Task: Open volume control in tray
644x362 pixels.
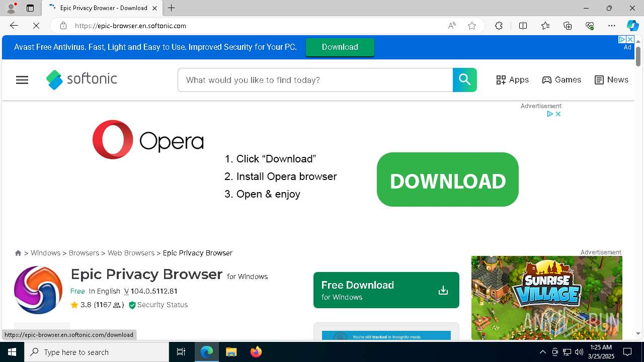Action: point(579,352)
